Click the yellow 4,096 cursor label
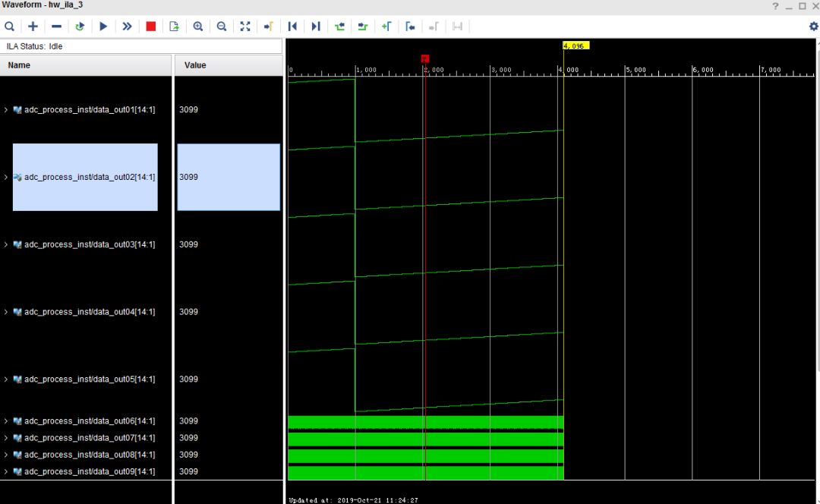Screen dimensions: 820x504 576,46
